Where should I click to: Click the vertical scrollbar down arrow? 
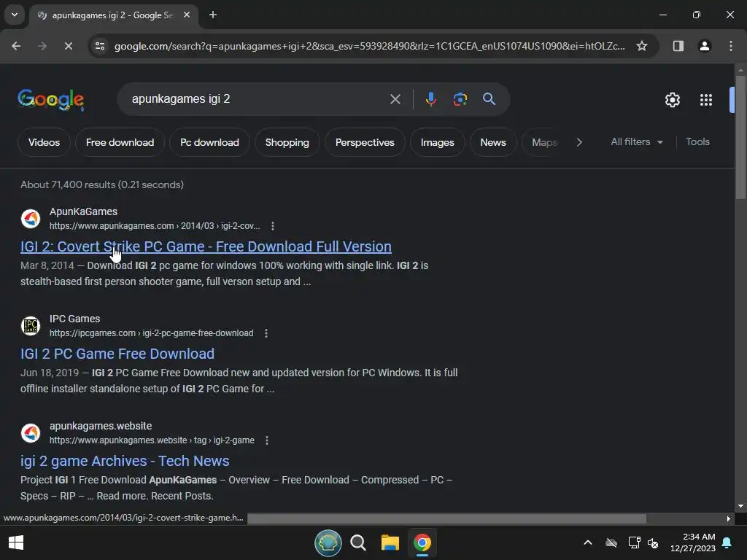740,506
